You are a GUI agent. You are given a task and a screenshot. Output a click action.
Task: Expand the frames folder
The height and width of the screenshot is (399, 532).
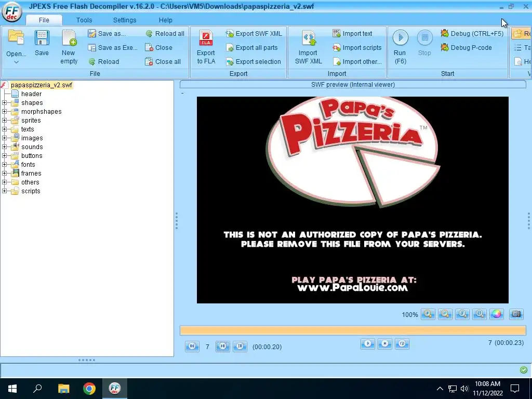click(4, 174)
